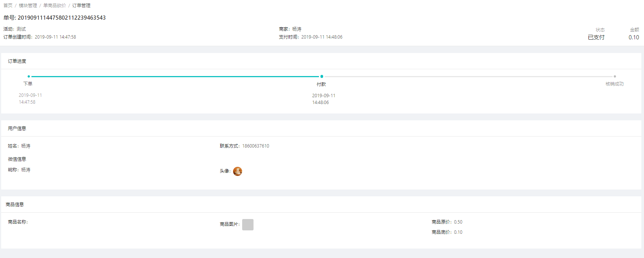The height and width of the screenshot is (258, 644).
Task: Open the gray 商品图片 placeholder thumbnail
Action: click(x=248, y=225)
